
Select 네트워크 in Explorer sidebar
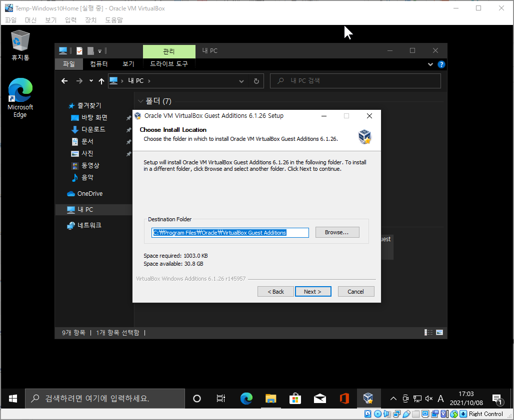point(84,225)
